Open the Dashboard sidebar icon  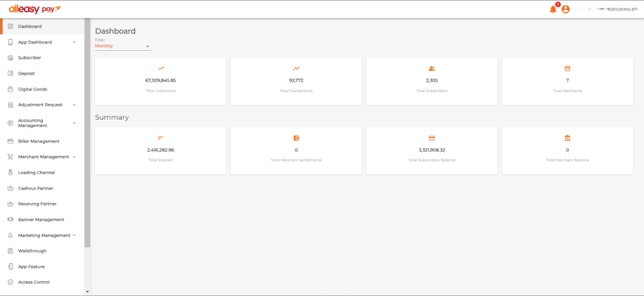pos(9,26)
